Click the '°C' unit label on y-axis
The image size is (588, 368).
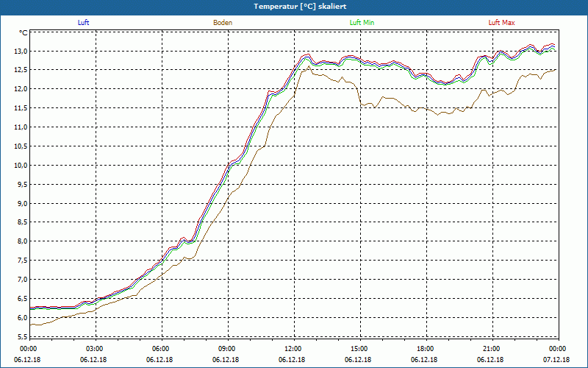24,33
